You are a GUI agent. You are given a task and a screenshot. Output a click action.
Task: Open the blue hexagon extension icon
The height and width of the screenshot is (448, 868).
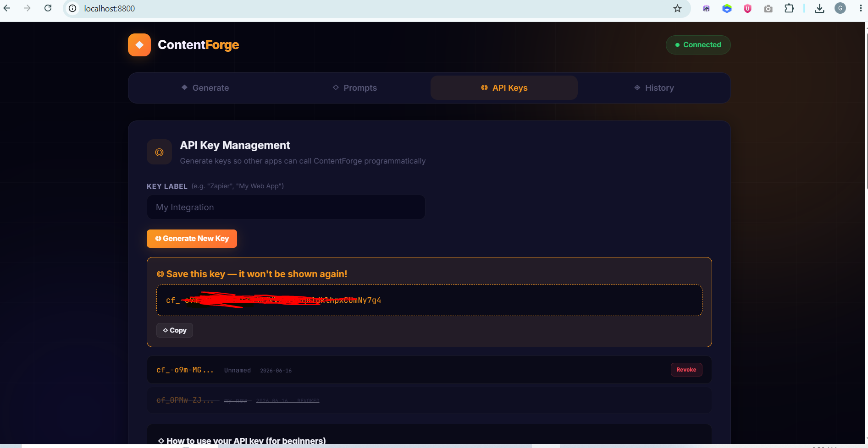coord(727,8)
